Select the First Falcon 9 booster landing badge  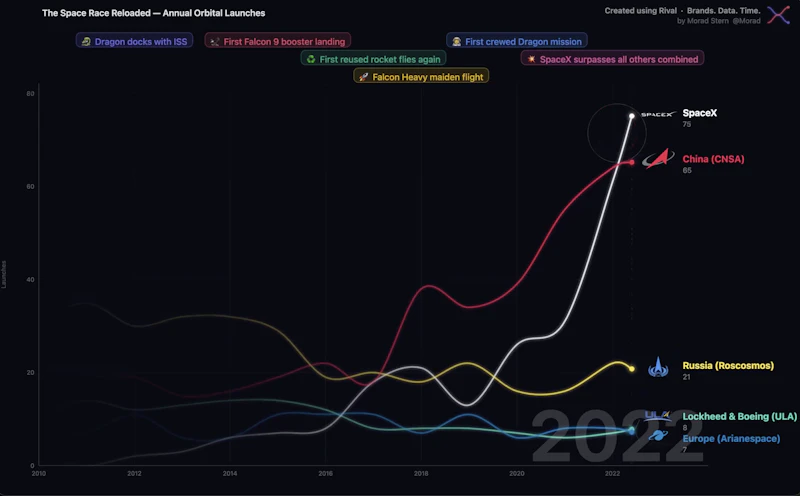coord(278,41)
